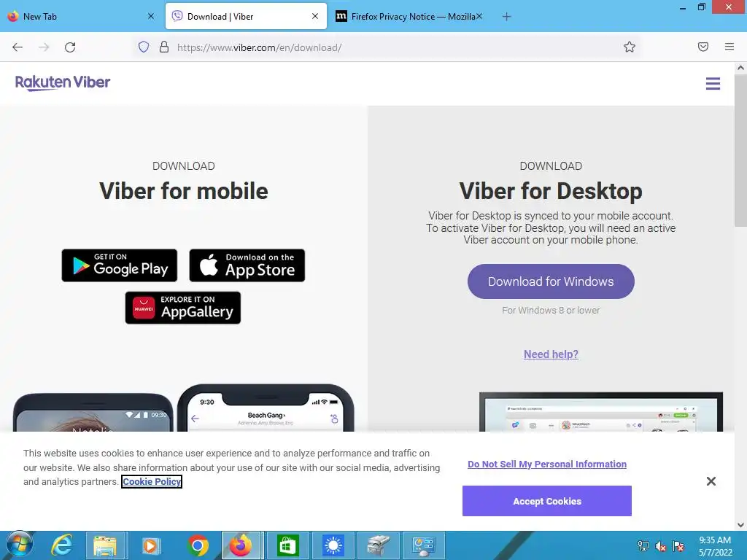
Task: Click the muted volume tray icon
Action: click(x=661, y=545)
